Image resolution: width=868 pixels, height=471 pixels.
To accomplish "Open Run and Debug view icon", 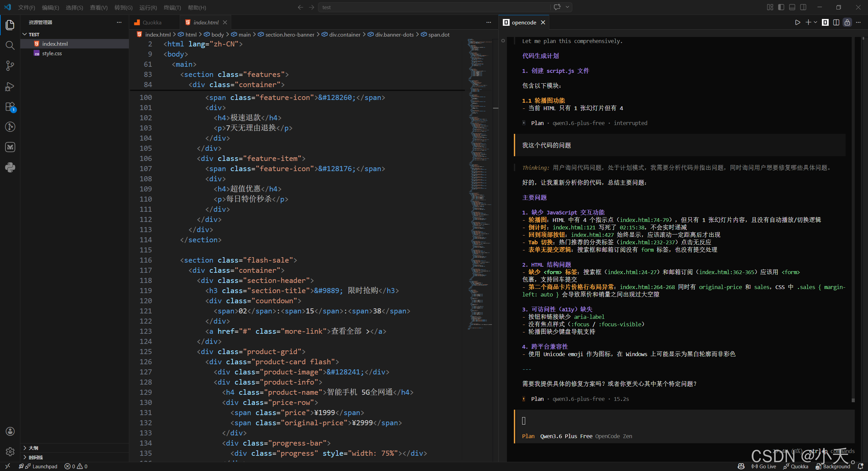I will pos(10,86).
